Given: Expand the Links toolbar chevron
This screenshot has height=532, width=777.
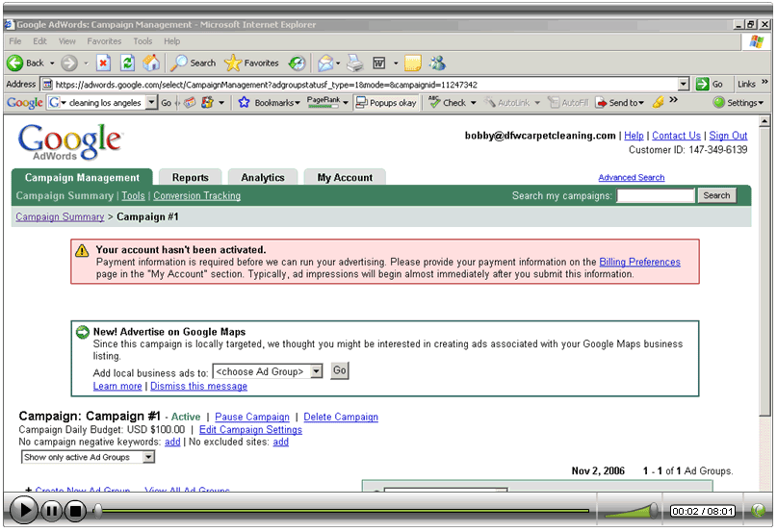Looking at the screenshot, I should pyautogui.click(x=765, y=82).
